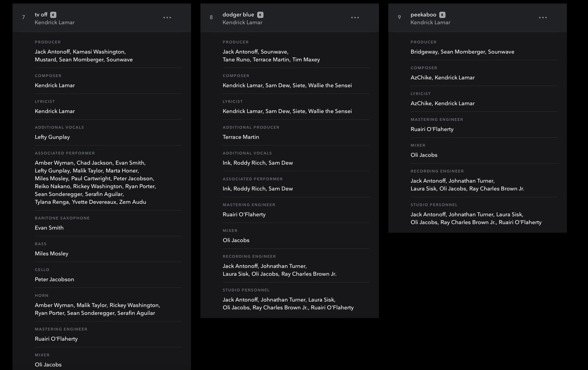Open the more options menu for peekaboo
This screenshot has width=588, height=370.
pos(543,18)
